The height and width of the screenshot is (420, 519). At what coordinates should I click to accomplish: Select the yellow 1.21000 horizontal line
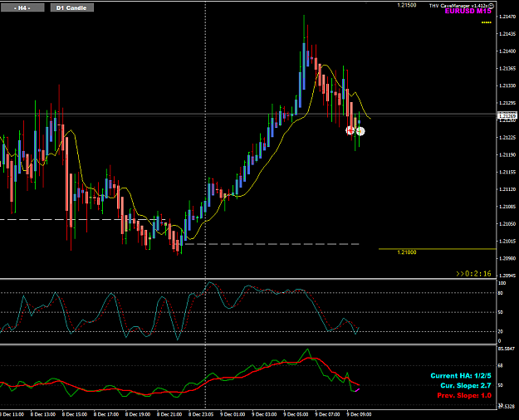coord(438,248)
